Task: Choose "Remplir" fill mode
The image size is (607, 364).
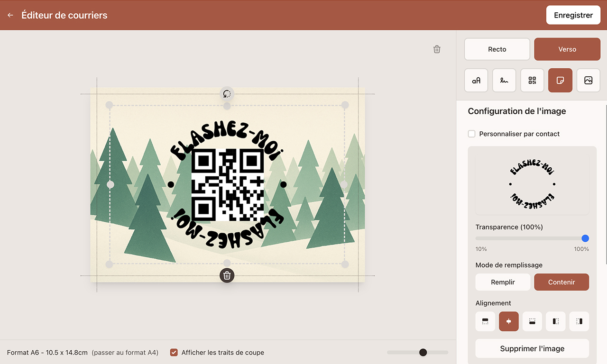Action: coord(503,282)
